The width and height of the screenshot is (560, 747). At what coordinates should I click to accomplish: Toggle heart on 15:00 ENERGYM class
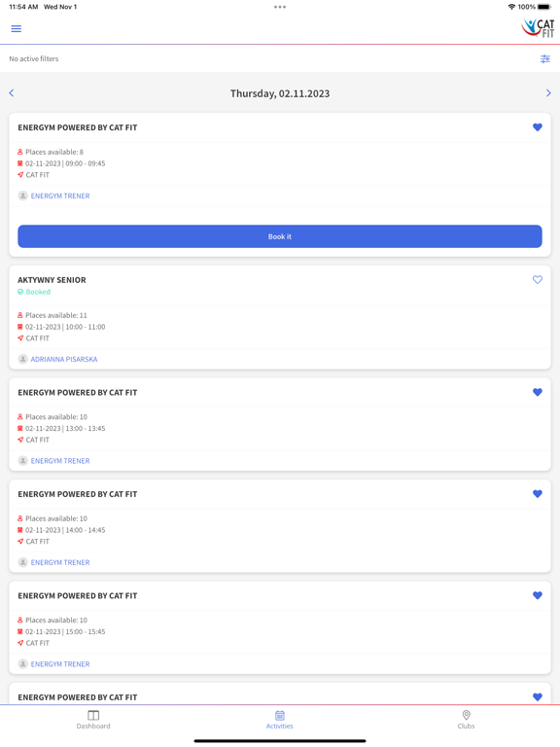click(x=537, y=595)
